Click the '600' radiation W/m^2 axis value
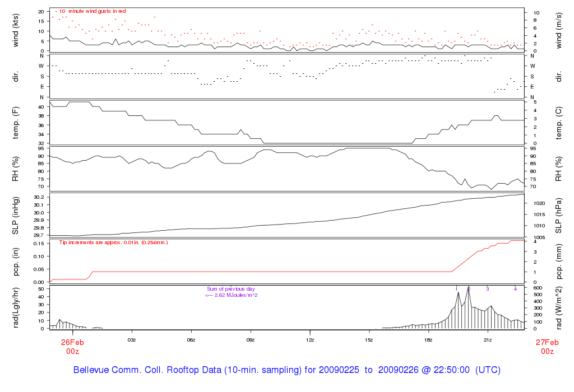 click(x=538, y=288)
